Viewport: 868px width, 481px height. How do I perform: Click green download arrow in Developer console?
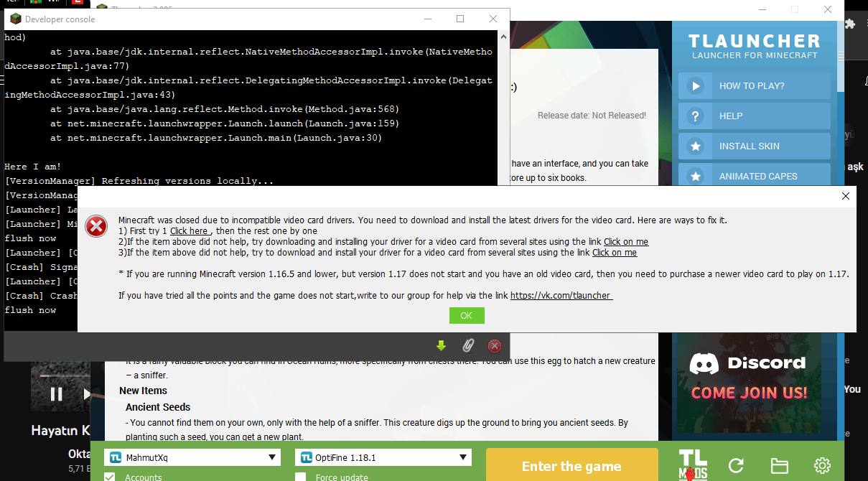(441, 346)
